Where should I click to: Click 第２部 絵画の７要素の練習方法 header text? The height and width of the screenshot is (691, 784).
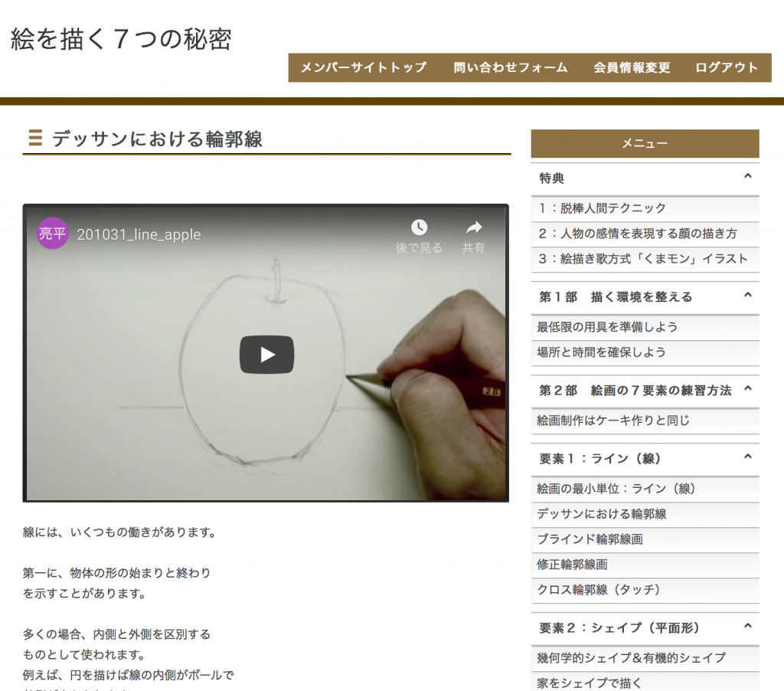coord(635,391)
